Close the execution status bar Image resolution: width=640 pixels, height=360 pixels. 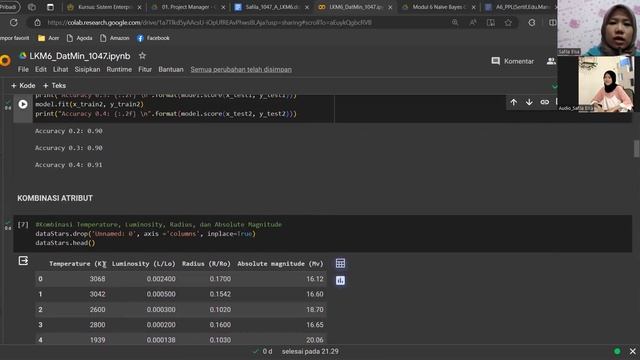[633, 351]
